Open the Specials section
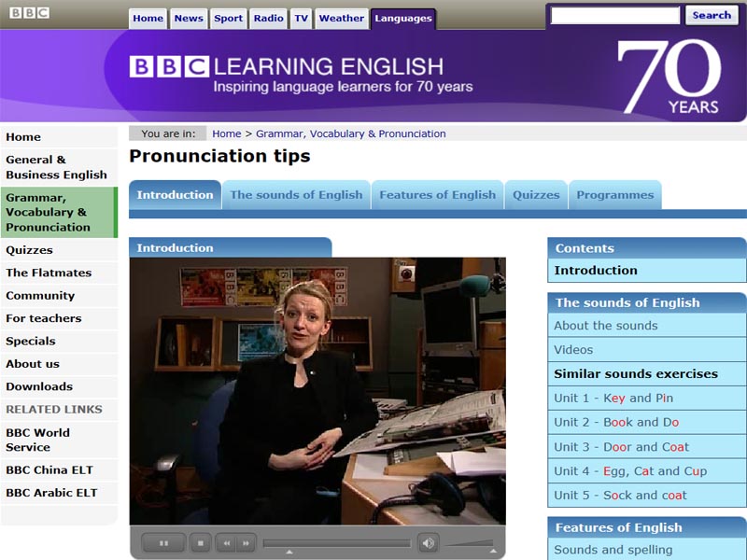The image size is (747, 560). 59,341
